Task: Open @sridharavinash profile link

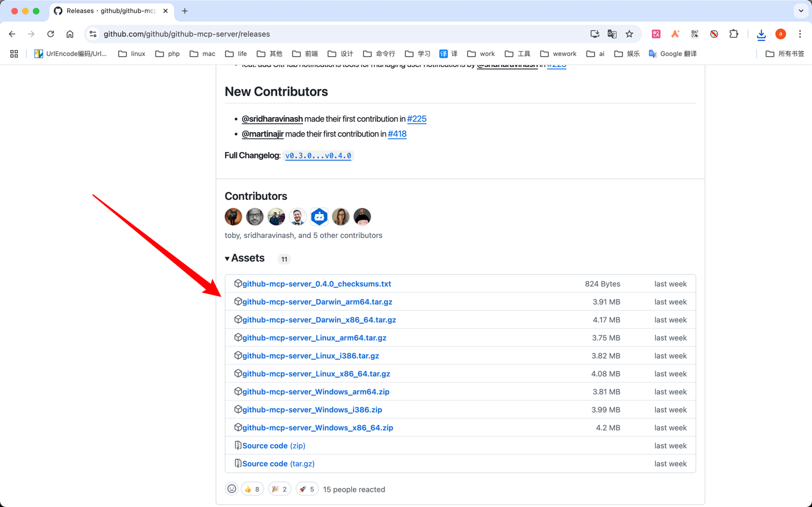Action: coord(272,119)
